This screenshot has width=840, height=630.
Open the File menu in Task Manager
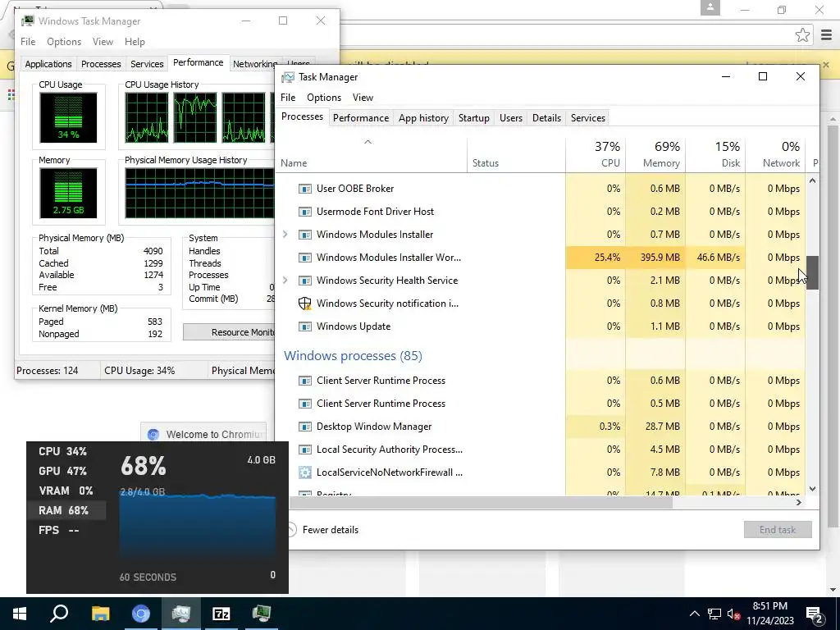point(288,98)
